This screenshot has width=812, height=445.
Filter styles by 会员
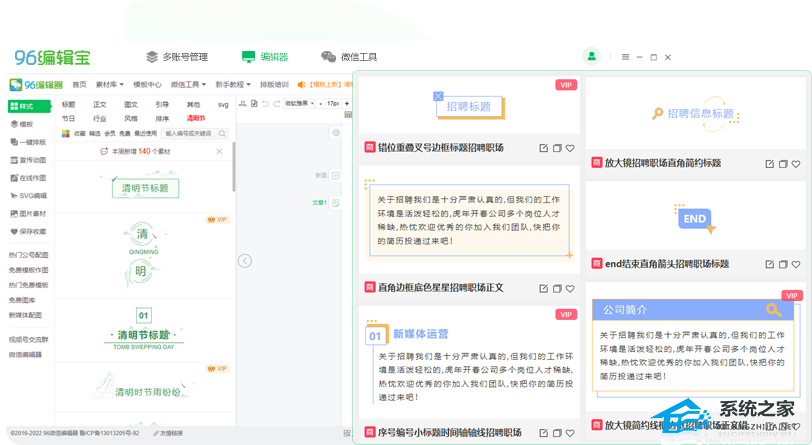[x=110, y=134]
